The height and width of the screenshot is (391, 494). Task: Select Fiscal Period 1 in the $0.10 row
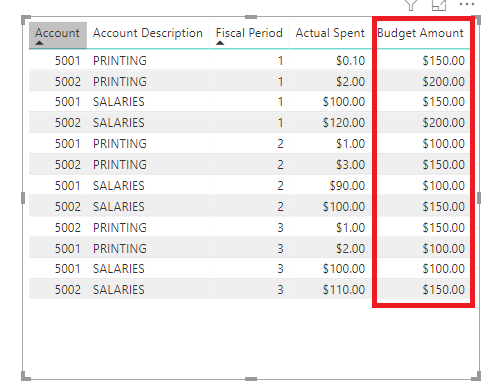pyautogui.click(x=281, y=61)
